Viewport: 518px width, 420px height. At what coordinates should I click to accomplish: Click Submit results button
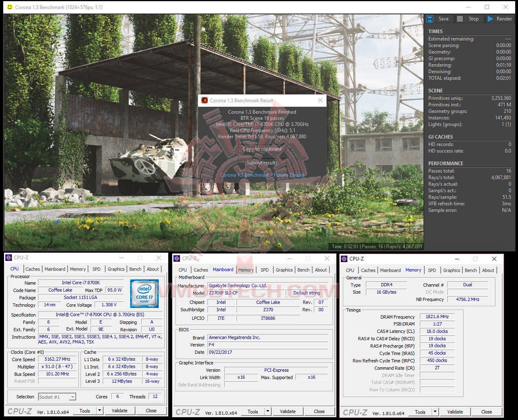coord(262,162)
